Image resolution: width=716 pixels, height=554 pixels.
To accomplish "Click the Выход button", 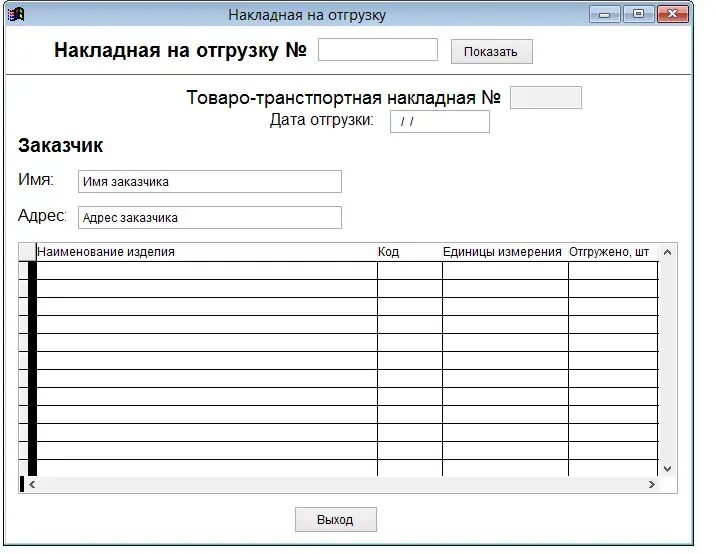I will pos(336,520).
